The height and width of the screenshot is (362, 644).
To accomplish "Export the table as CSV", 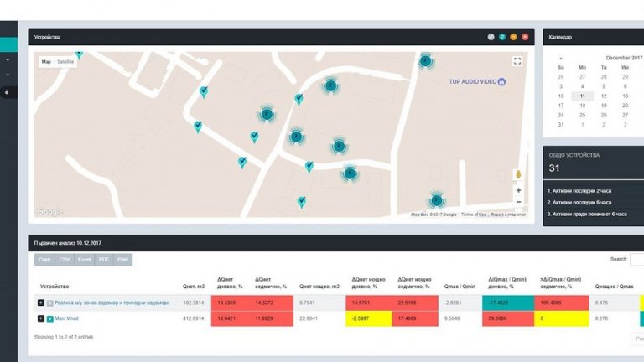I will [65, 260].
